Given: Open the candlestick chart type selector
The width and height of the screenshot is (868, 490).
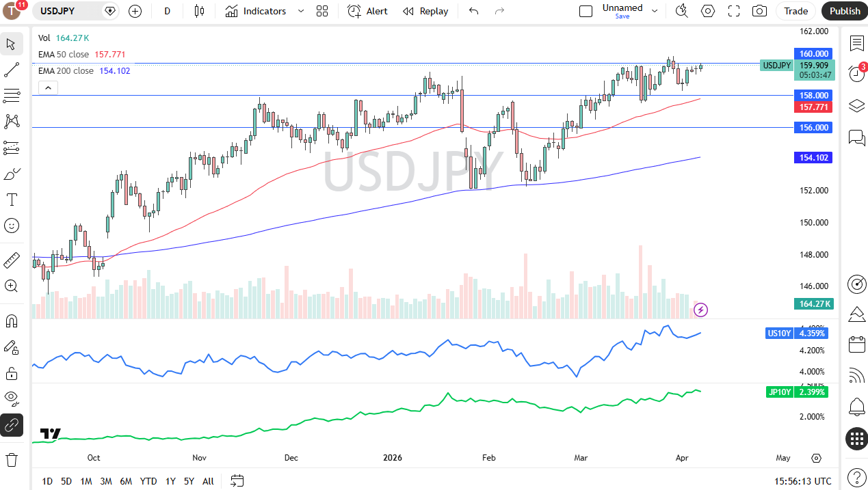Looking at the screenshot, I should pyautogui.click(x=199, y=11).
